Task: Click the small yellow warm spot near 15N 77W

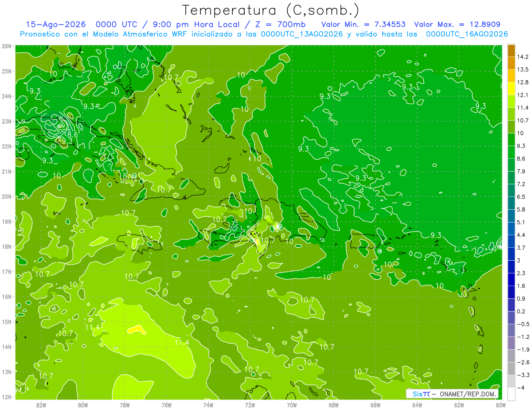Action: coord(137,329)
